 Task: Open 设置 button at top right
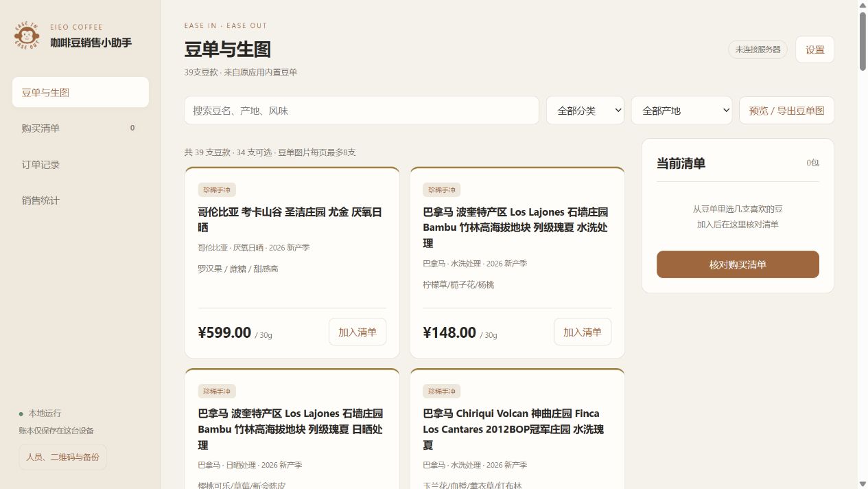tap(814, 49)
